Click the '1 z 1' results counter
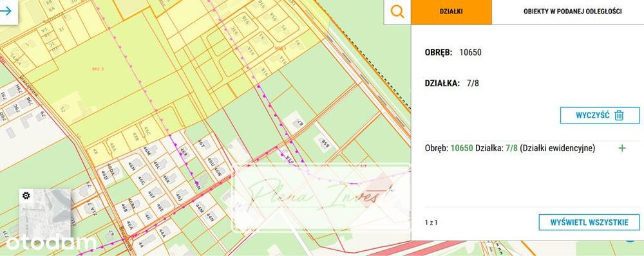The width and height of the screenshot is (644, 256). tap(431, 223)
